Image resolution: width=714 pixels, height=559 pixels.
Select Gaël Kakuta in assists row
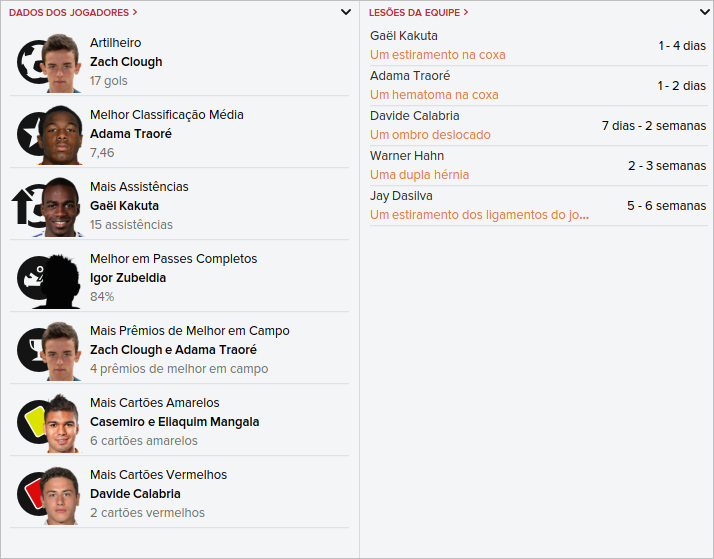(124, 206)
